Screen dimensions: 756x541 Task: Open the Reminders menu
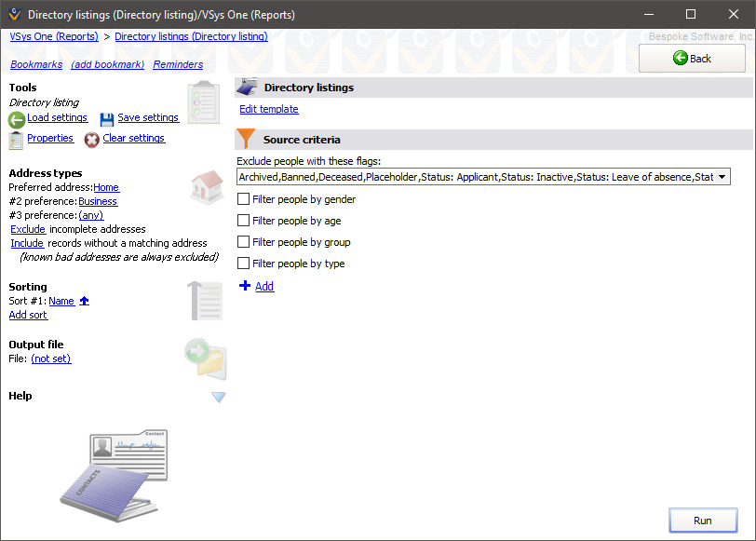pyautogui.click(x=177, y=64)
